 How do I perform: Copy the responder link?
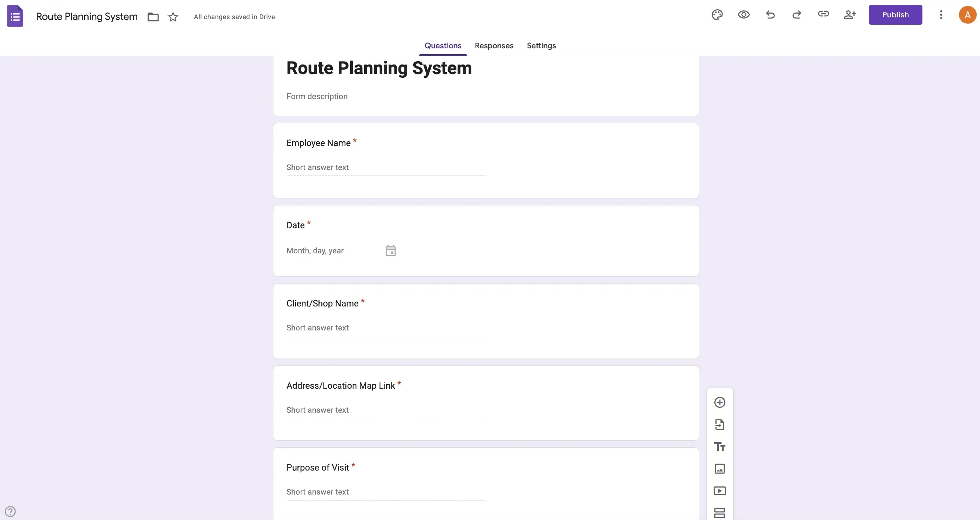pyautogui.click(x=823, y=15)
